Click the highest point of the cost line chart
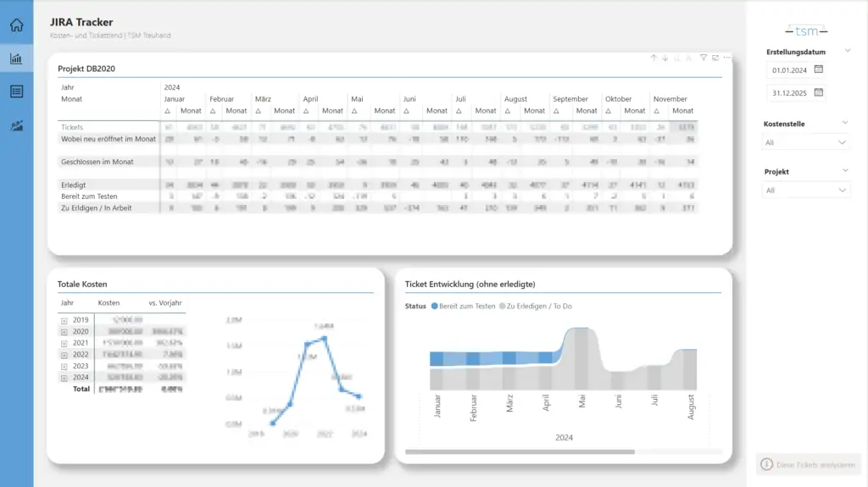Screen dimensions: 868x487 coord(324,338)
